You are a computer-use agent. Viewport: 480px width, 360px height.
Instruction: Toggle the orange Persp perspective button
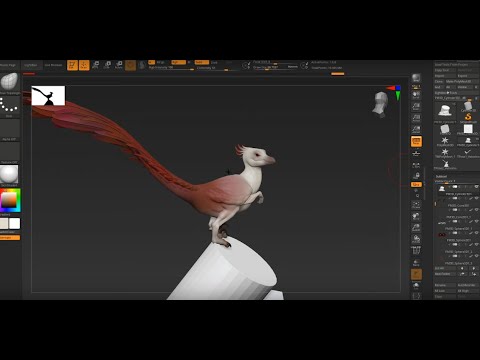pyautogui.click(x=416, y=141)
